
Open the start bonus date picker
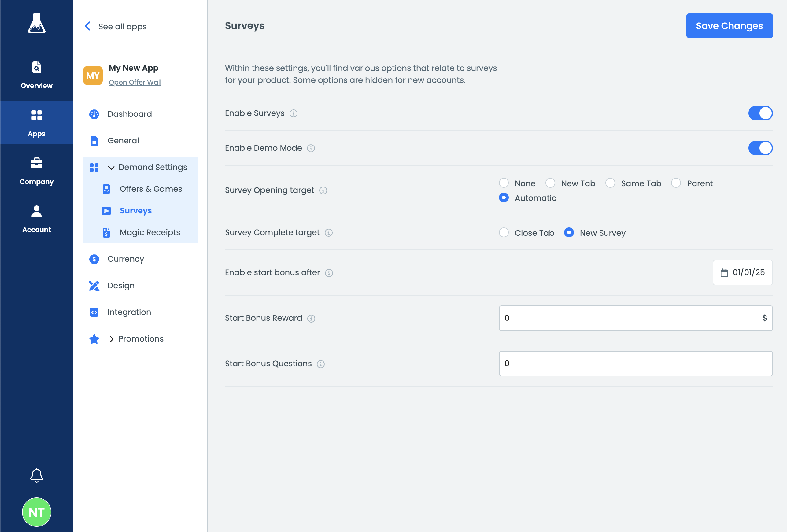742,273
